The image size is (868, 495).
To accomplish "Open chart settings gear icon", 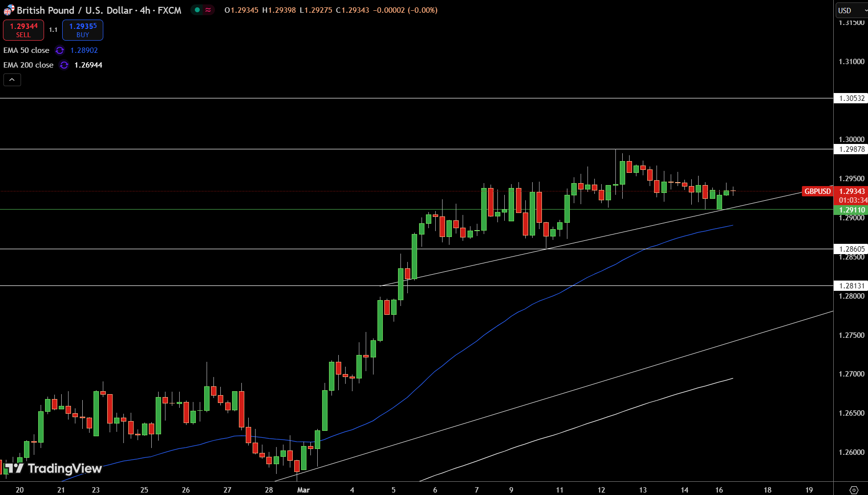I will pos(854,490).
